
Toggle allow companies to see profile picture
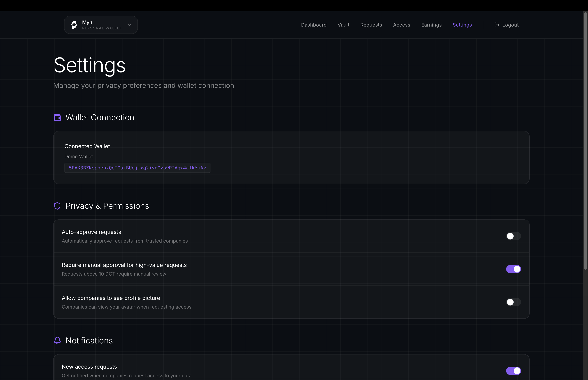[x=513, y=302]
